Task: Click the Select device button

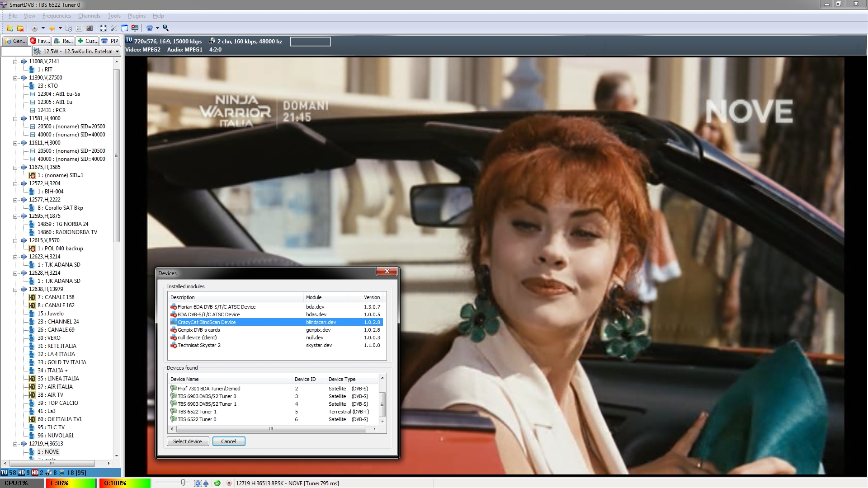Action: point(188,441)
